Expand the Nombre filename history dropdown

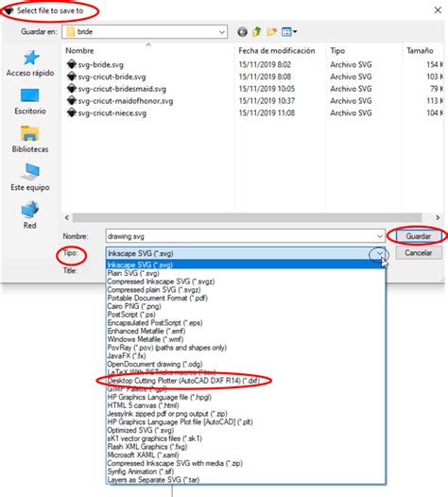(x=380, y=236)
